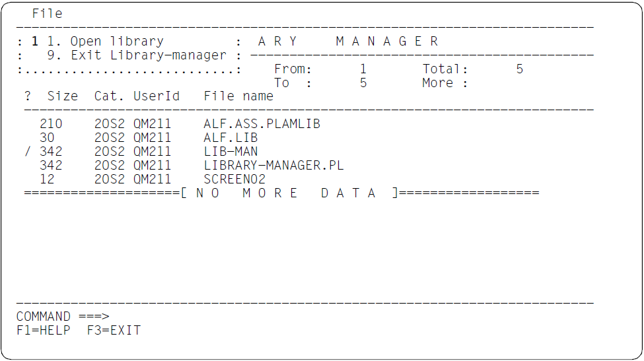Click the Total count value 5
Screen dimensions: 644x361
[519, 69]
